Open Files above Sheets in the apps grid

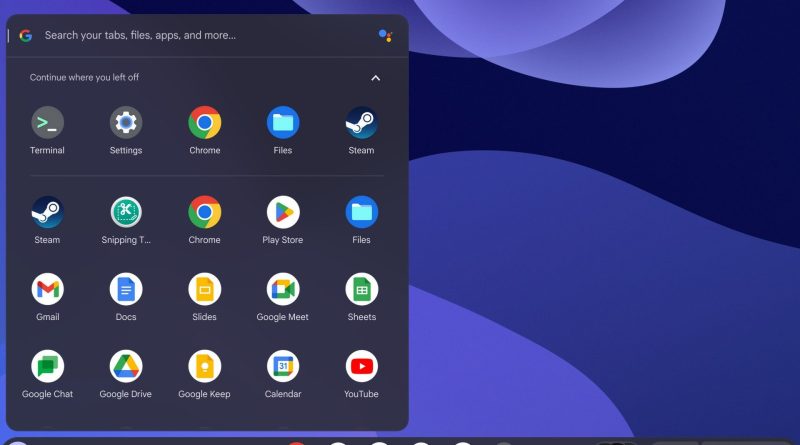361,212
